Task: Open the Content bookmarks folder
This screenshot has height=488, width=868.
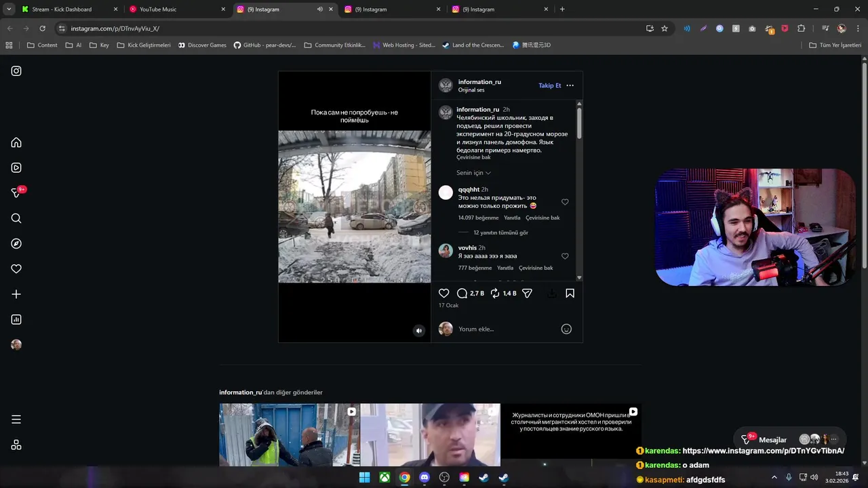Action: point(42,45)
